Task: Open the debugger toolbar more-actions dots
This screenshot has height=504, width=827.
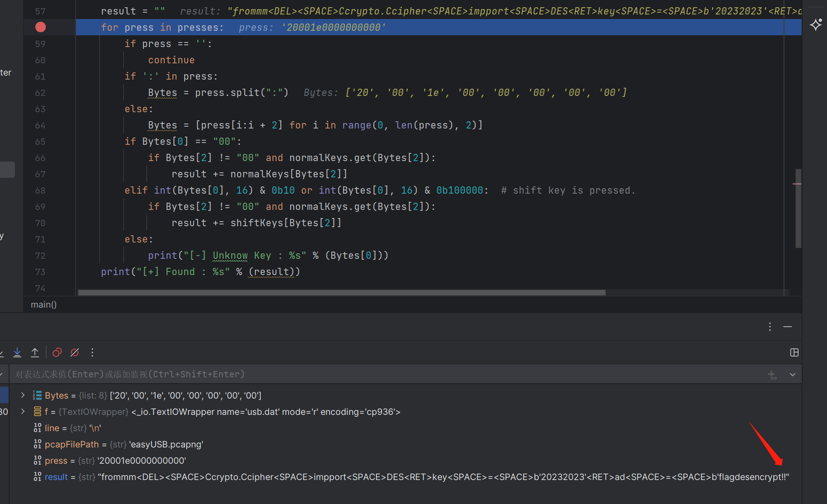Action: [x=92, y=352]
